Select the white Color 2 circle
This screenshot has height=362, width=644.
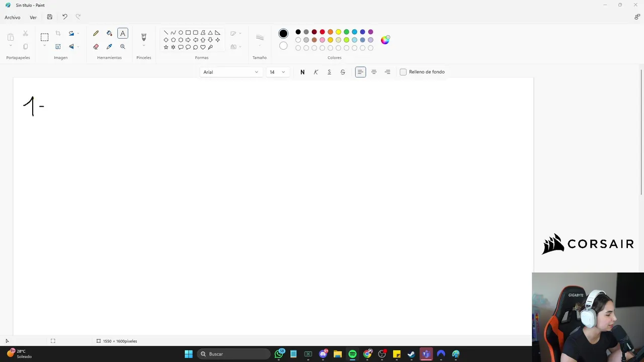[283, 46]
